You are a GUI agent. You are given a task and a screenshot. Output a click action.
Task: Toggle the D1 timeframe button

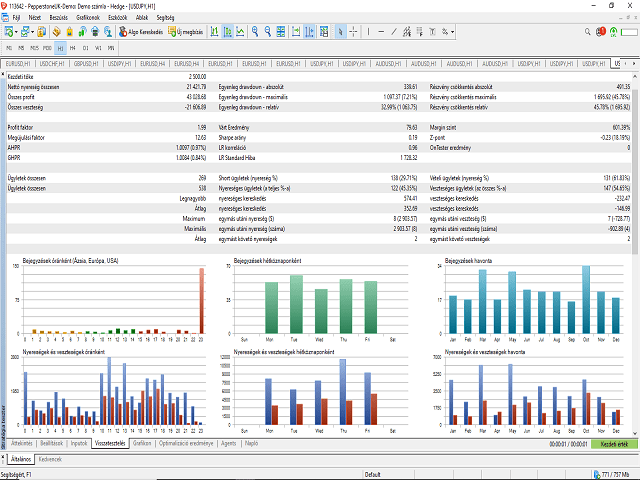click(x=85, y=47)
